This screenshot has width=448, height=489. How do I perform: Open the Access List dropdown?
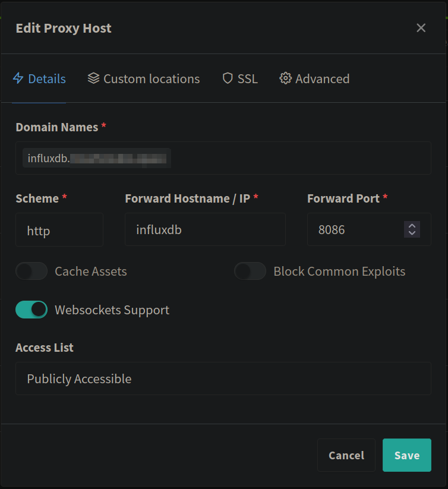tap(223, 378)
